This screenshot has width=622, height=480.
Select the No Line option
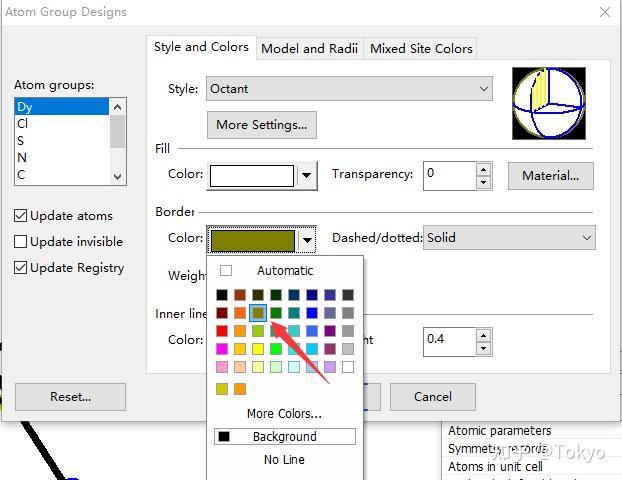285,460
